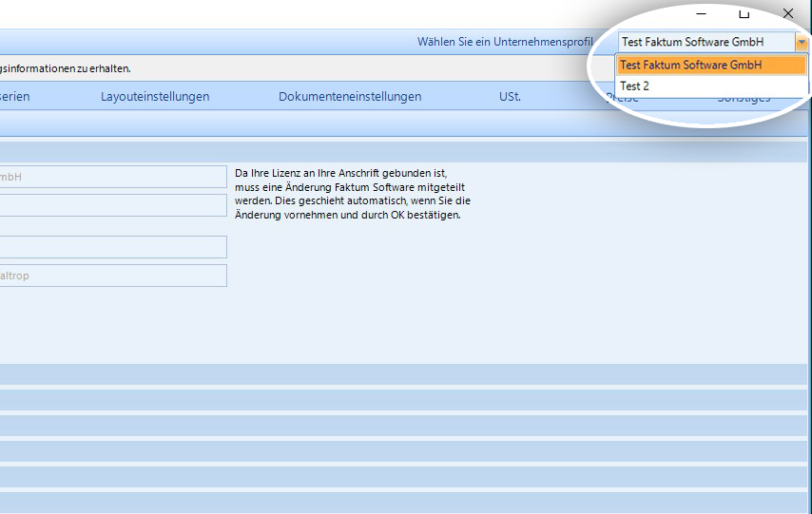Maximize the window
Viewport: 812px width, 514px height.
(x=744, y=13)
